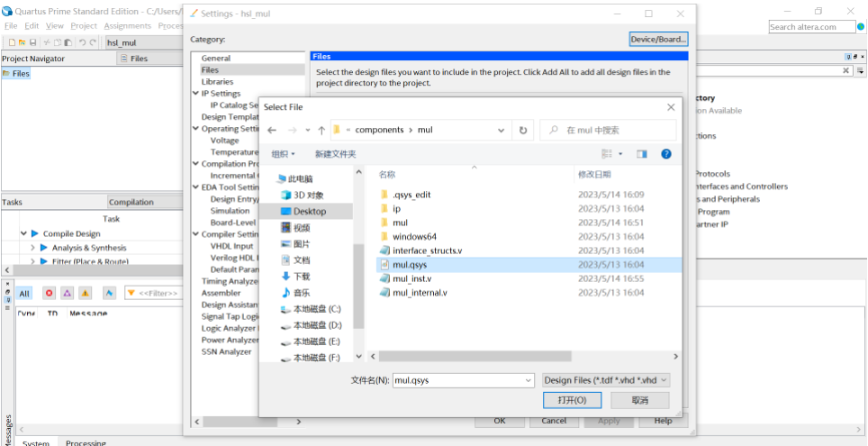Image resolution: width=868 pixels, height=446 pixels.
Task: Click the Search altera.com field
Action: [x=812, y=27]
